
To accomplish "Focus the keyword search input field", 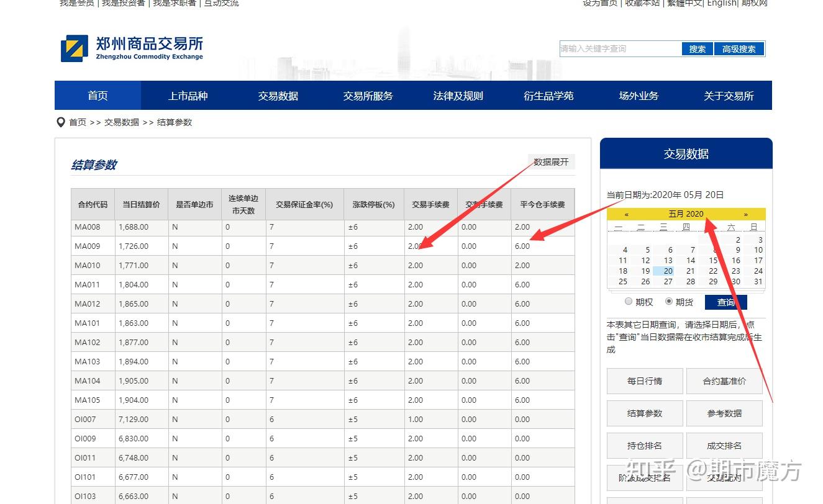I will pyautogui.click(x=620, y=49).
